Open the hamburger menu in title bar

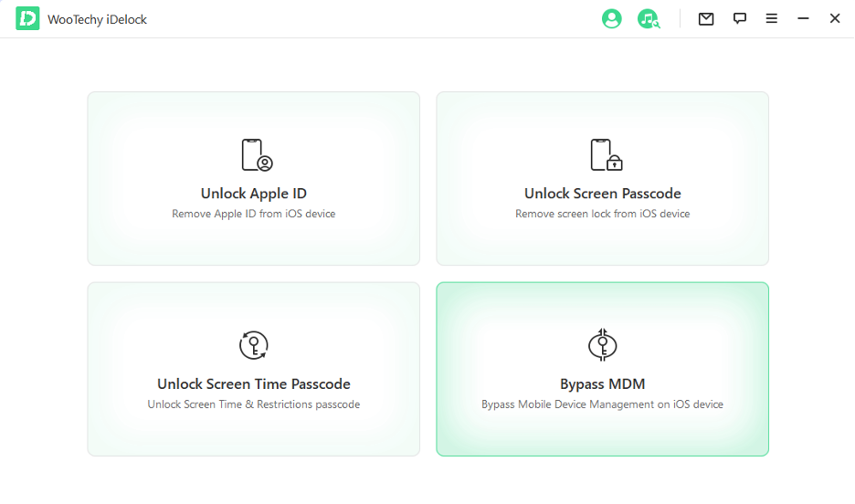pos(772,18)
